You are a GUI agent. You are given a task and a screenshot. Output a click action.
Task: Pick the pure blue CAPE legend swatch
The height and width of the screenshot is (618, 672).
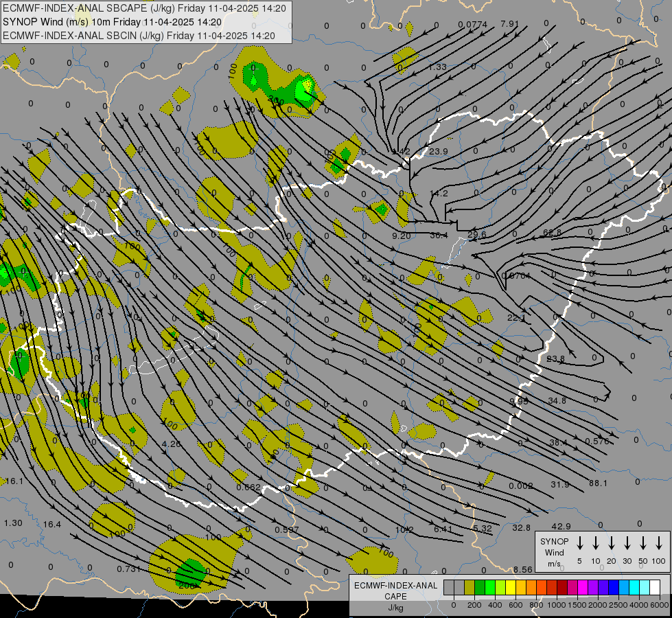click(x=614, y=587)
